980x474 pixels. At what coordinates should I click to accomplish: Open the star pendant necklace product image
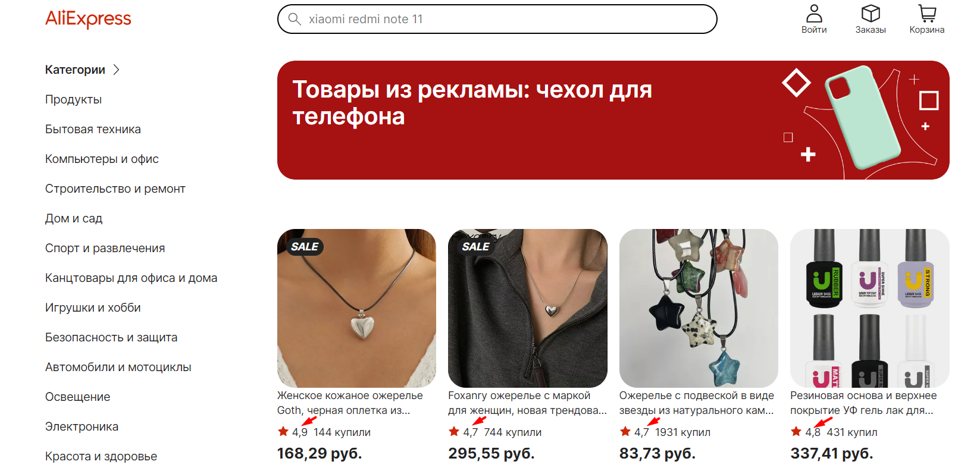(x=699, y=308)
